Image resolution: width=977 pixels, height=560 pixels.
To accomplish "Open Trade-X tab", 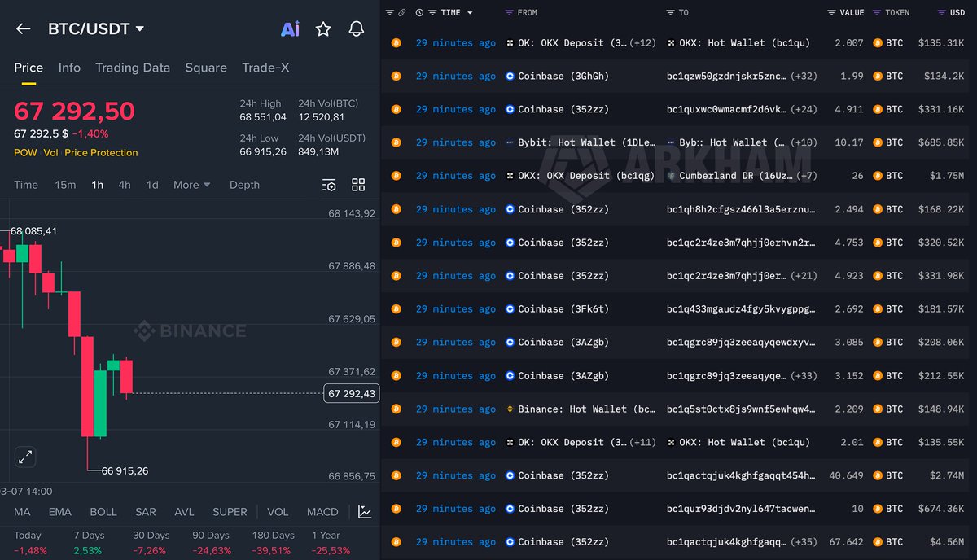I will click(265, 68).
